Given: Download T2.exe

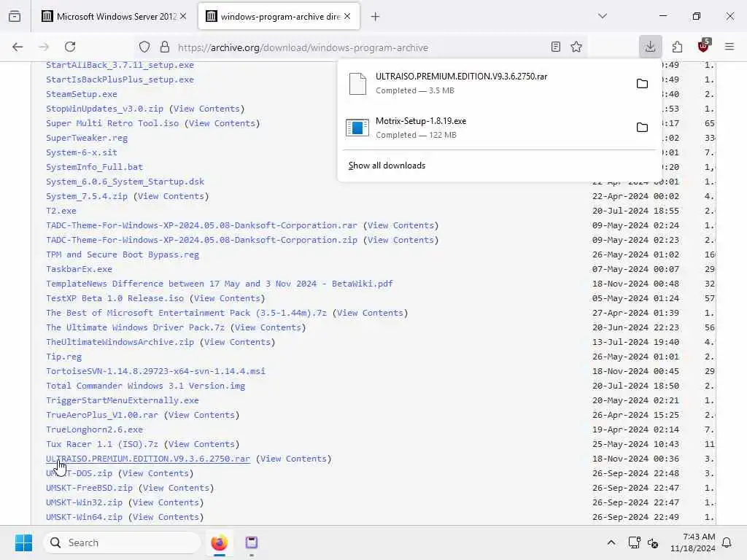Looking at the screenshot, I should (61, 211).
